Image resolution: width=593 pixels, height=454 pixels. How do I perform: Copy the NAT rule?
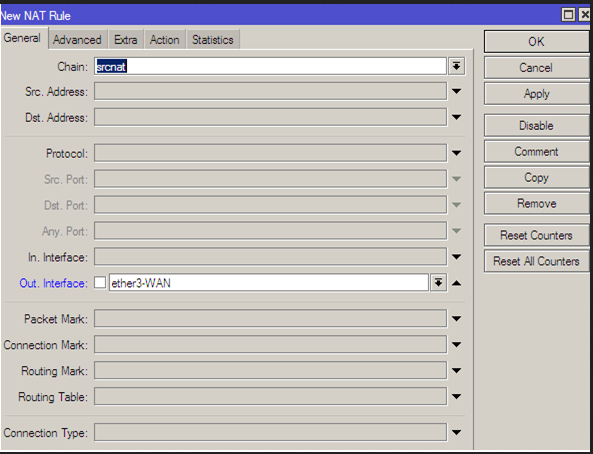coord(536,177)
